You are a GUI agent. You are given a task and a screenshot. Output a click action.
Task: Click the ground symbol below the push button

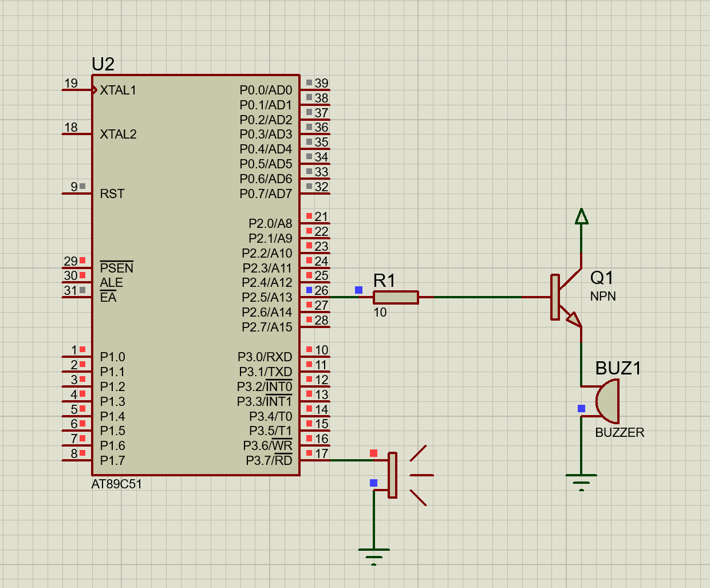click(x=374, y=557)
